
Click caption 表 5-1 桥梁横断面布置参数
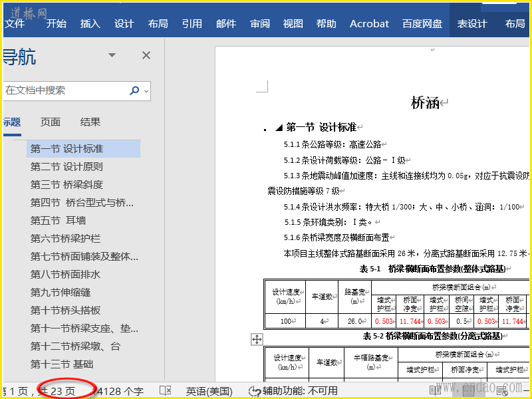[x=433, y=269]
